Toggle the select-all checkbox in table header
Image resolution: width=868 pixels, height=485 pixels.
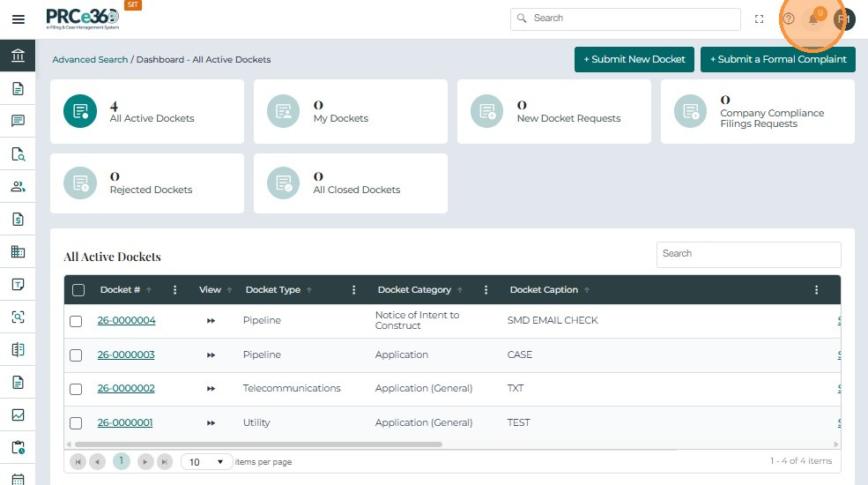pos(78,290)
